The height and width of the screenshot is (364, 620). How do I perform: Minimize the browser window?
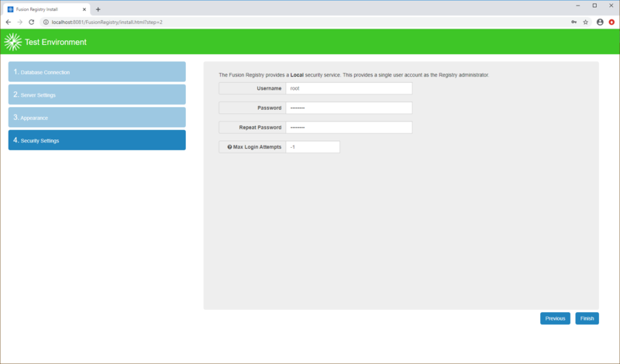(577, 5)
